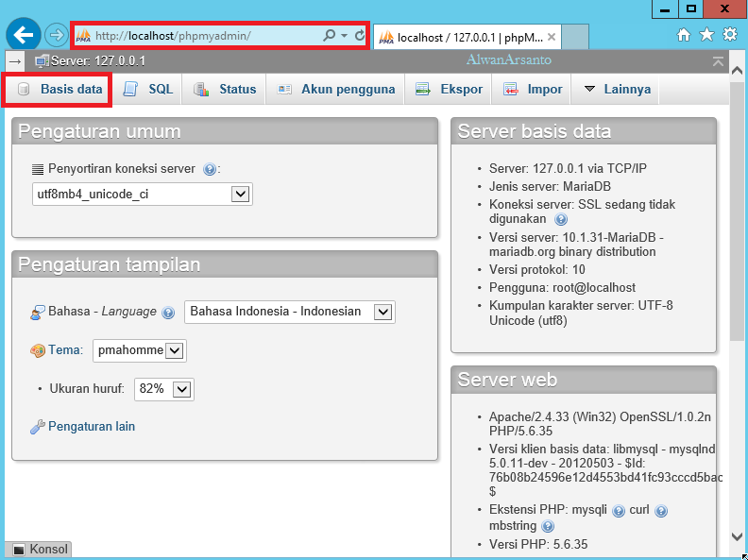Click the Versi protokol: 10 text
Screen dimensions: 748x560
[x=536, y=269]
